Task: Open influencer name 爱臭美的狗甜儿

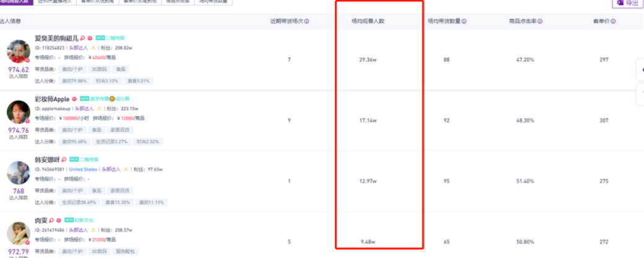Action: pyautogui.click(x=57, y=38)
